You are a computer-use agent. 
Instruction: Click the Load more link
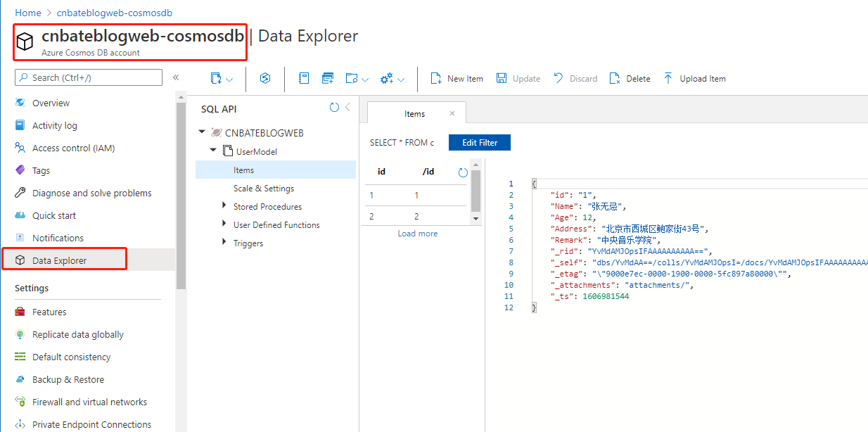pyautogui.click(x=418, y=234)
